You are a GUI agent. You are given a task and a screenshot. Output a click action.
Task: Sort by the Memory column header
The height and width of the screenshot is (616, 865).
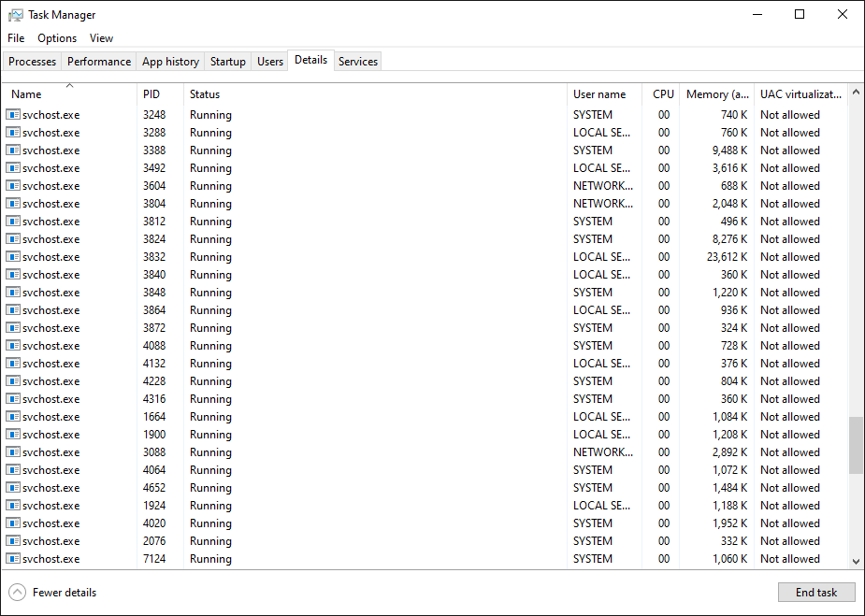716,94
